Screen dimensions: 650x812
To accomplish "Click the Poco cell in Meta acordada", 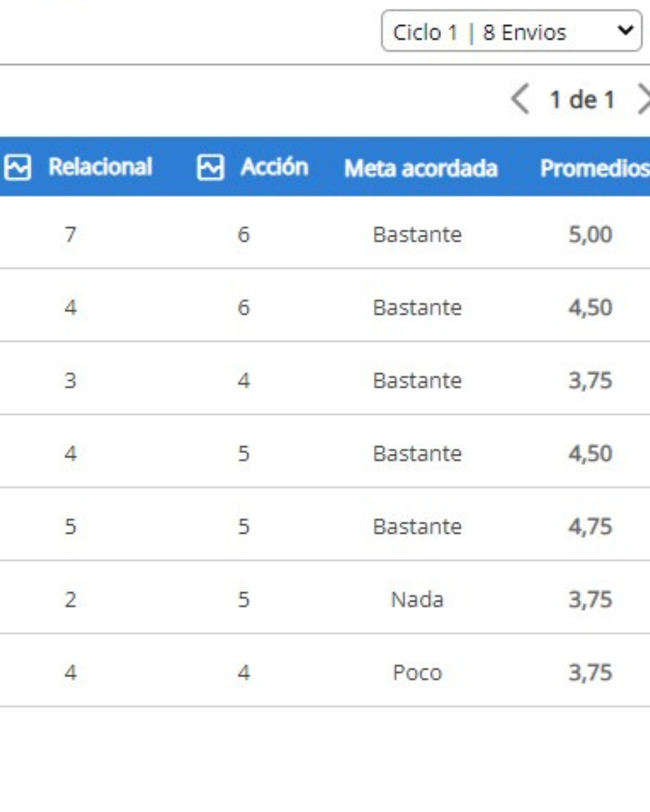I will 417,672.
